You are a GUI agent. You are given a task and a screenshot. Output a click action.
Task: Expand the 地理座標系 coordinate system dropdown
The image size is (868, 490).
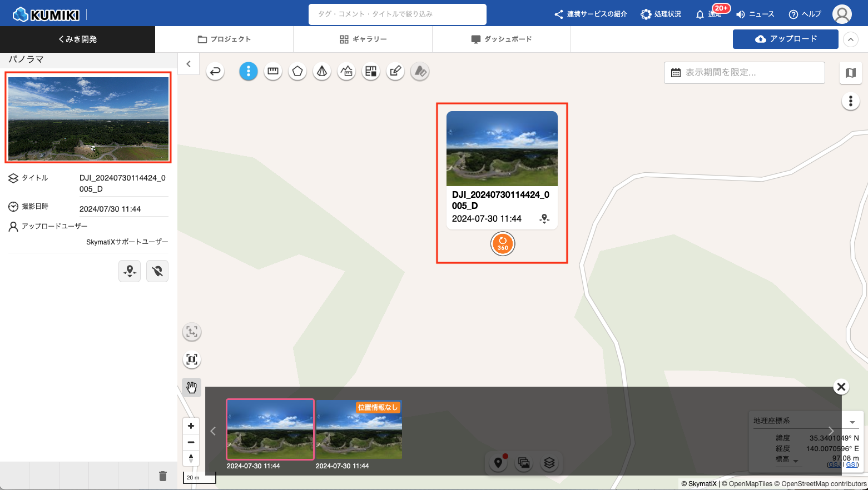[852, 422]
